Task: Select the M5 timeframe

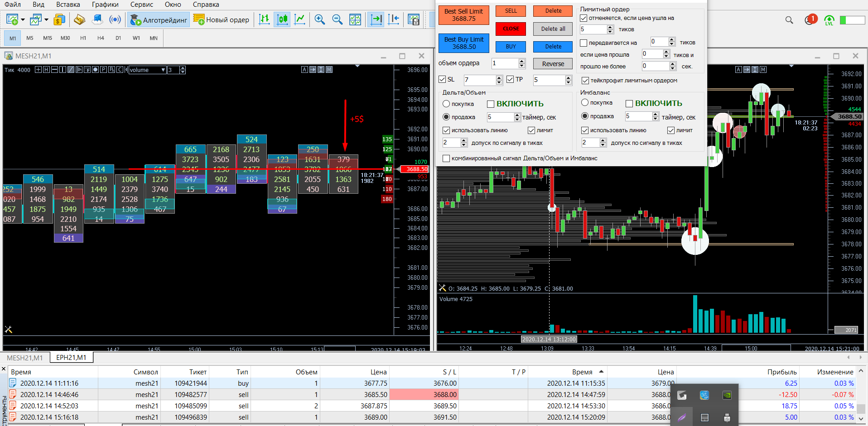Action: (x=30, y=38)
